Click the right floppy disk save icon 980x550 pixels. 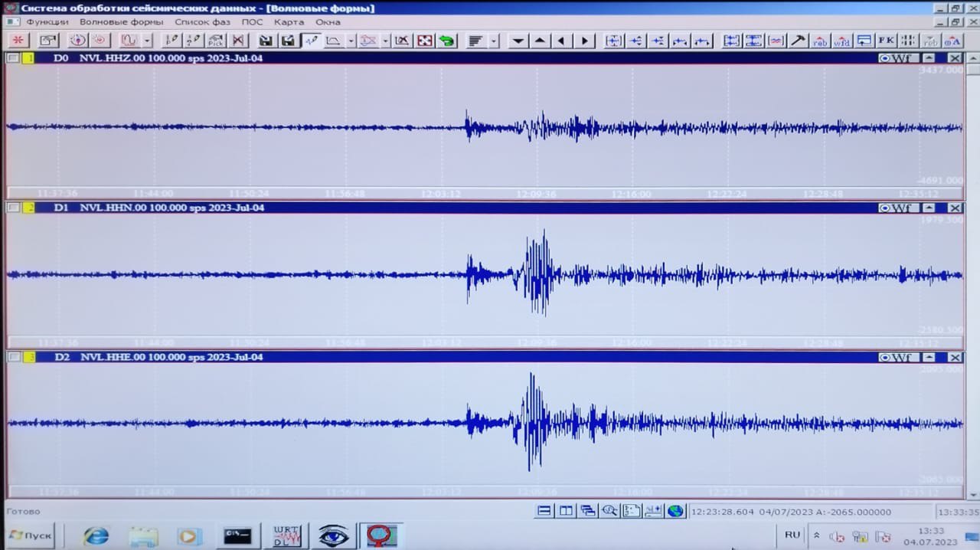288,41
